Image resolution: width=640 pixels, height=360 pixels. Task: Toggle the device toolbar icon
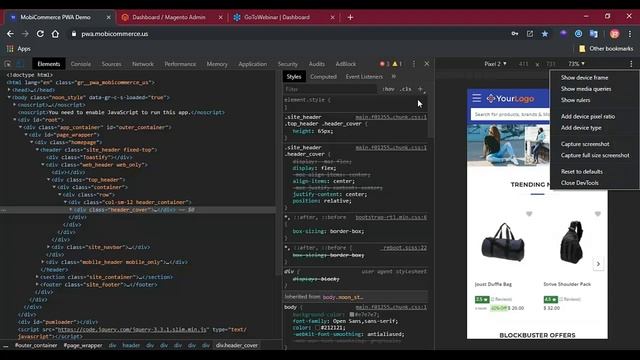20,64
